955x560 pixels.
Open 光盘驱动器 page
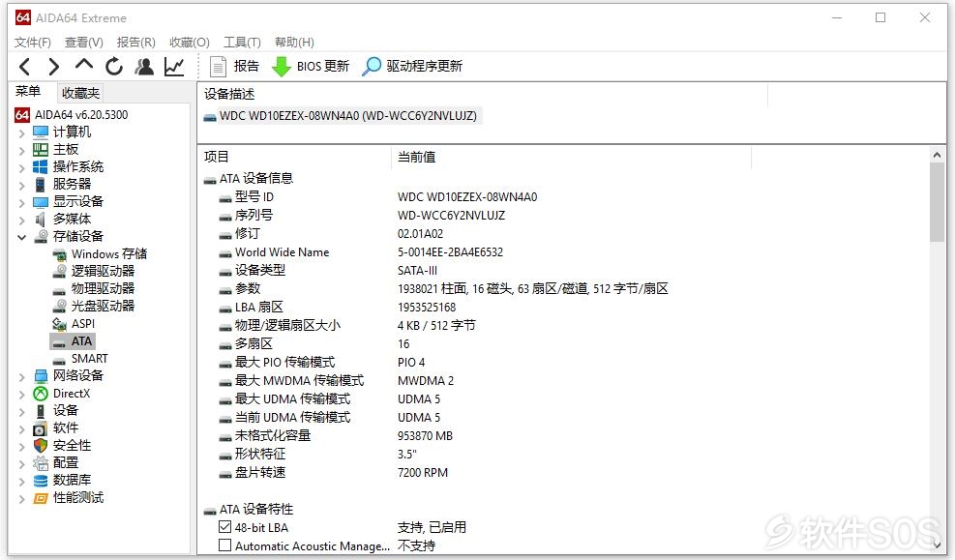(x=103, y=306)
